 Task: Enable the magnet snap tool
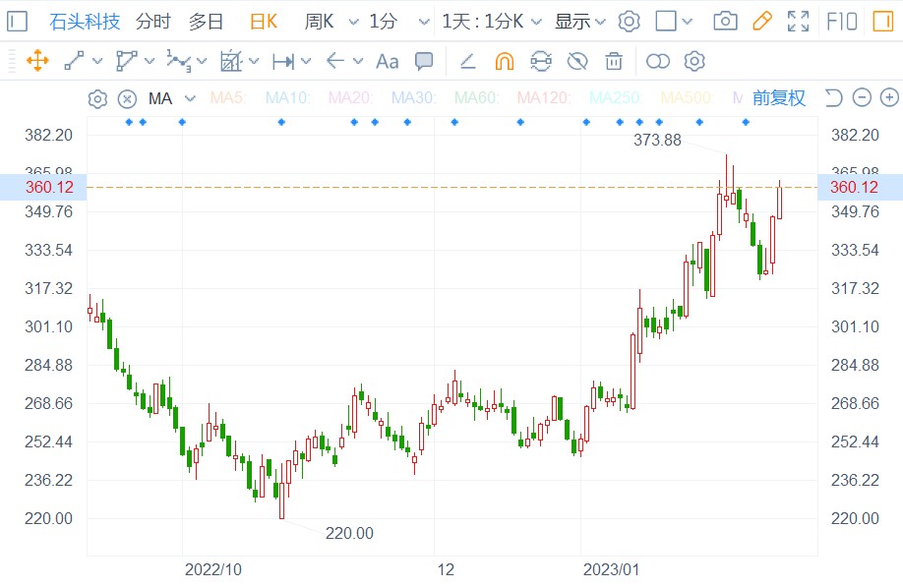pos(504,61)
